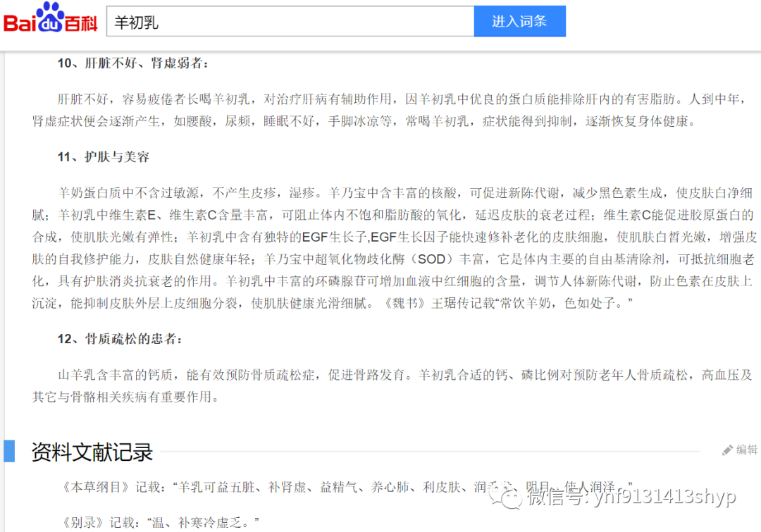This screenshot has height=532, width=761.
Task: Click the pencil edit icon beside 编辑
Action: click(727, 449)
